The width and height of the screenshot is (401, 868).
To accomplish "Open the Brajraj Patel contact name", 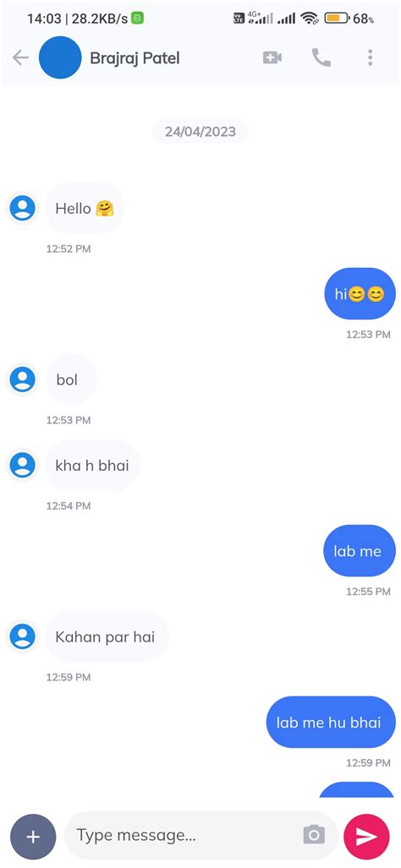I will [135, 58].
